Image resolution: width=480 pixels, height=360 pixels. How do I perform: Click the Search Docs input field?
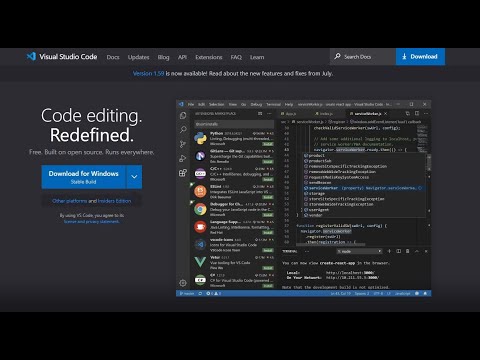point(363,56)
